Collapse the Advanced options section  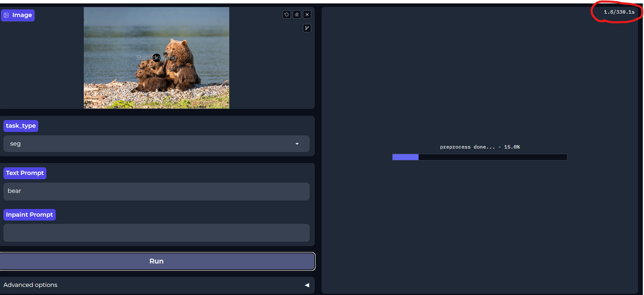[x=307, y=285]
